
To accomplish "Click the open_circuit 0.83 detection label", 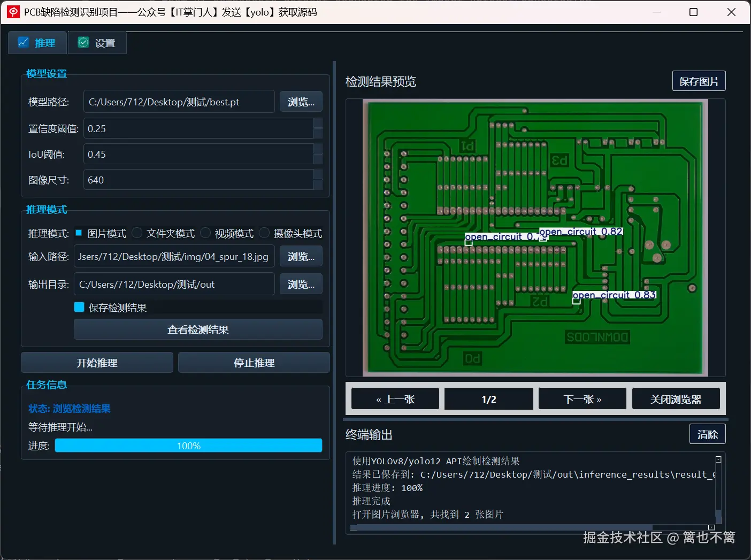I will [x=614, y=295].
